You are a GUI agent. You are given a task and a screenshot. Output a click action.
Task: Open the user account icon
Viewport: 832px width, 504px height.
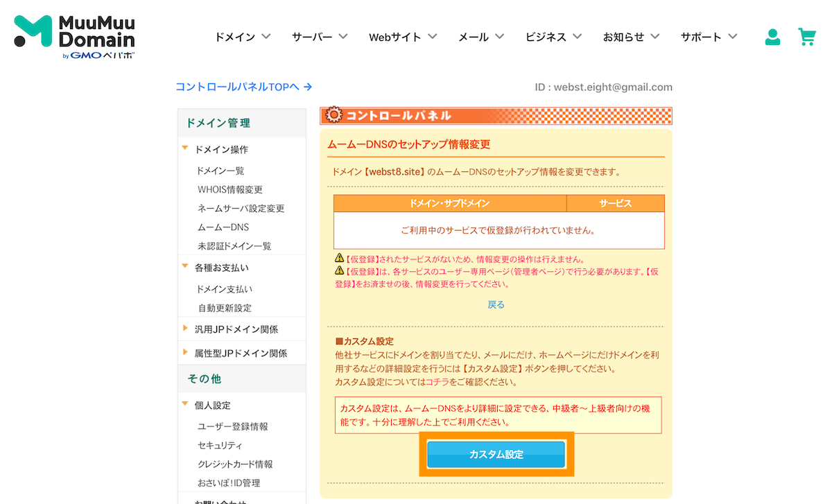tap(772, 37)
